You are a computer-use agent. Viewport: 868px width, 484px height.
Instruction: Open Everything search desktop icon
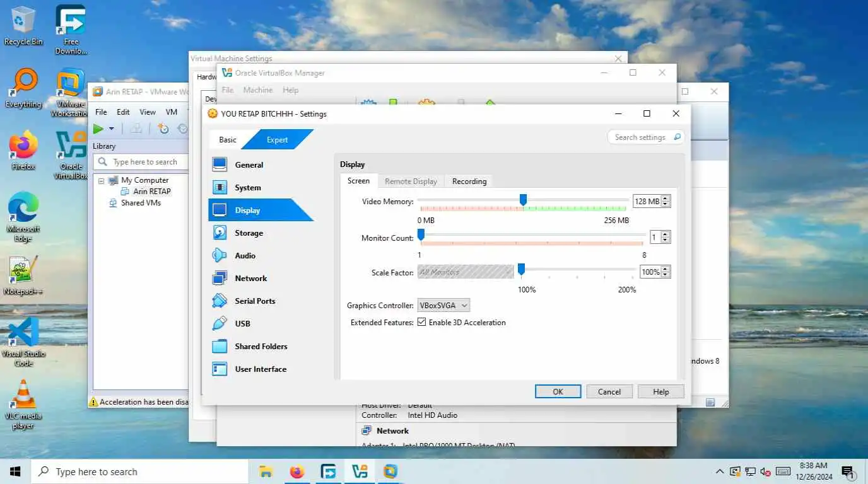(x=23, y=88)
